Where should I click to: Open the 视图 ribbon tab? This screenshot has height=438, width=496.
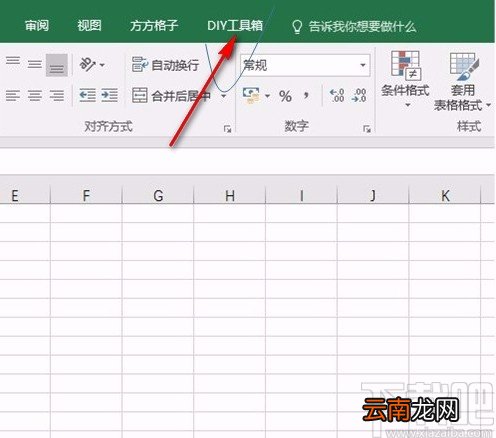pos(89,26)
